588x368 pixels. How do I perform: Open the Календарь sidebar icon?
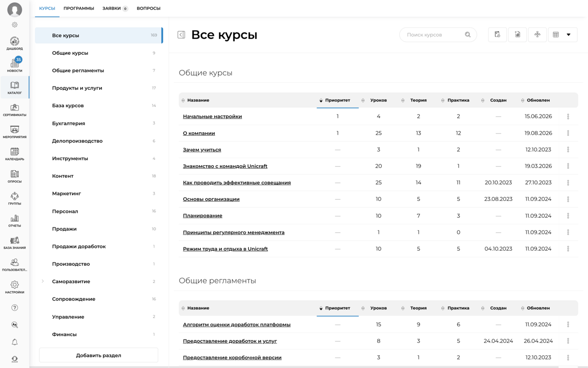click(x=14, y=154)
